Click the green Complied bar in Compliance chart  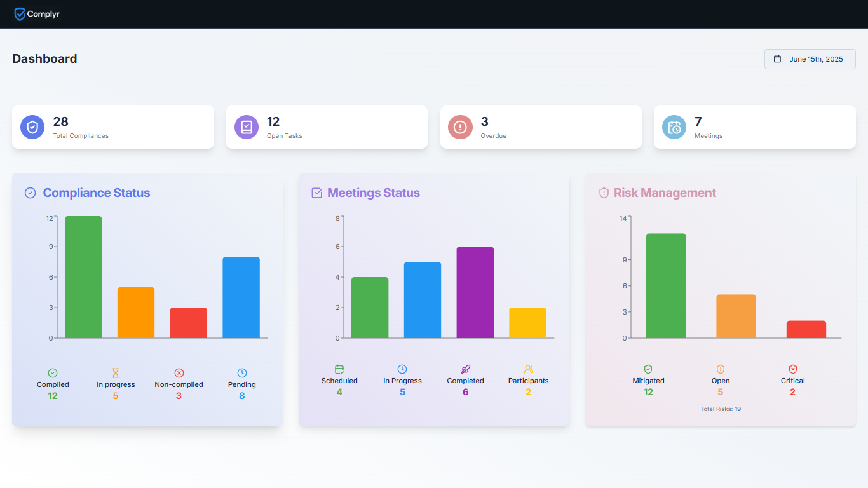pyautogui.click(x=83, y=277)
